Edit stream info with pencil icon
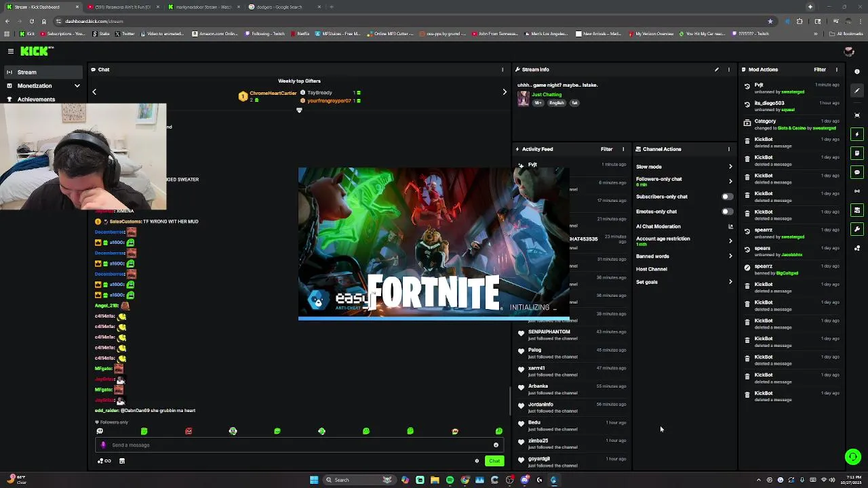 tap(716, 69)
